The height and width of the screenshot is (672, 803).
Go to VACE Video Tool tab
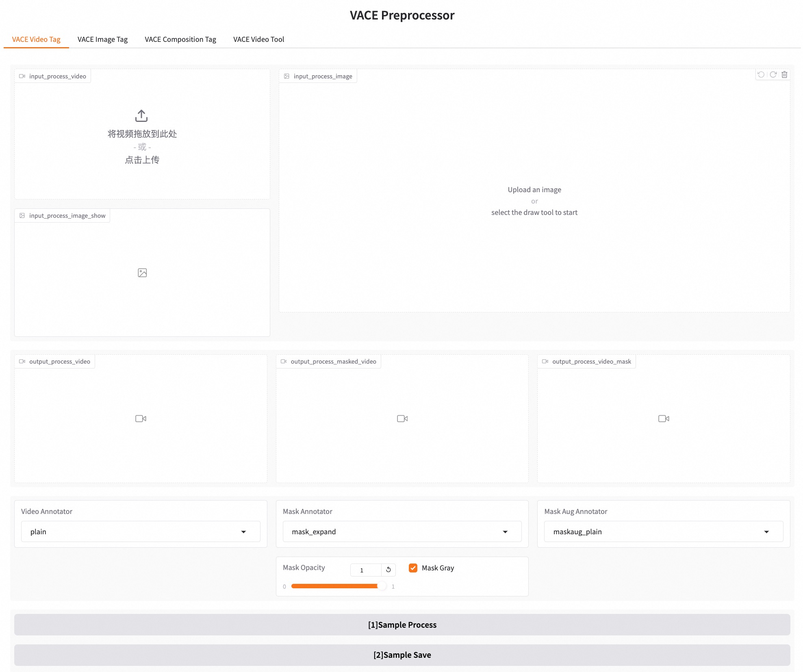tap(258, 39)
